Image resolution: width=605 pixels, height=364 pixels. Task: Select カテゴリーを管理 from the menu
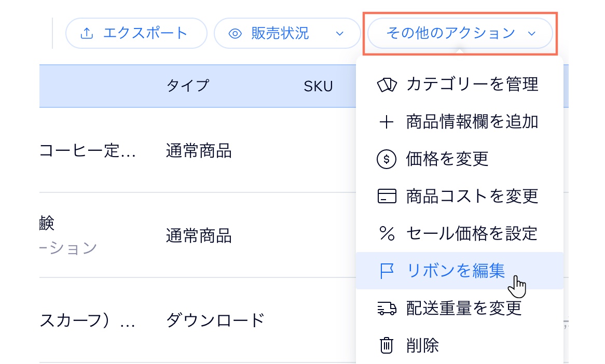tap(472, 85)
